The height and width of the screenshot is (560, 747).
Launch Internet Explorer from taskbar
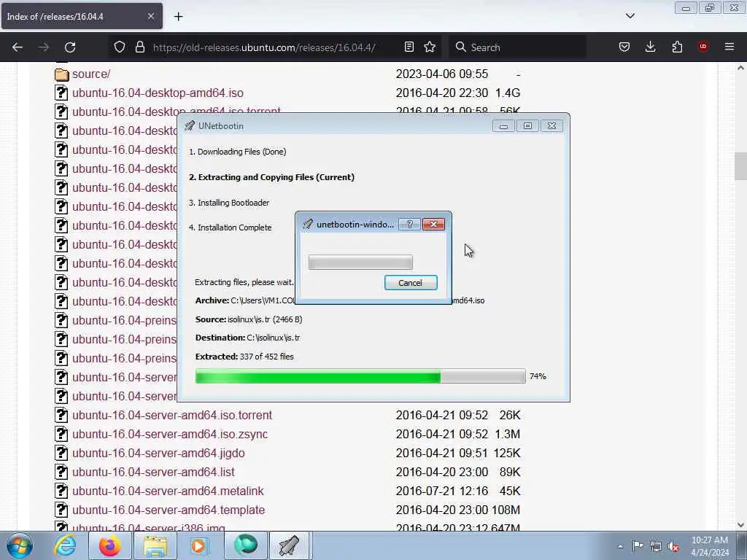(65, 545)
